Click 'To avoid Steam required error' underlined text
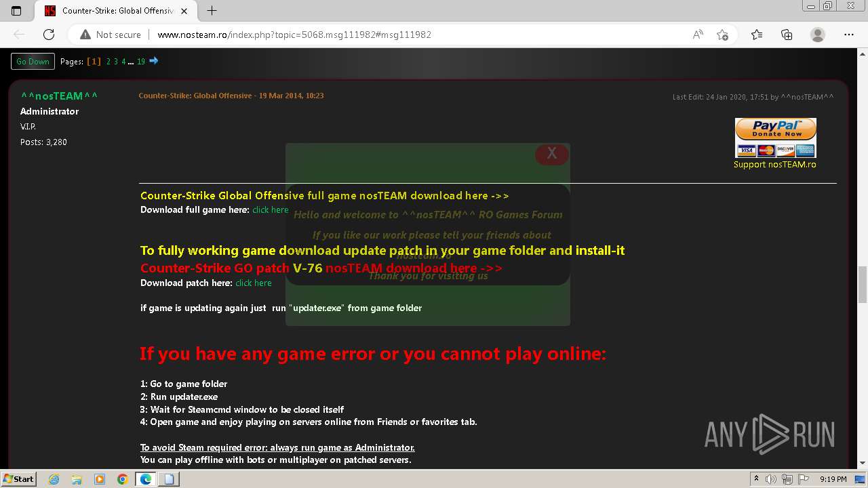The image size is (868, 488). point(277,447)
